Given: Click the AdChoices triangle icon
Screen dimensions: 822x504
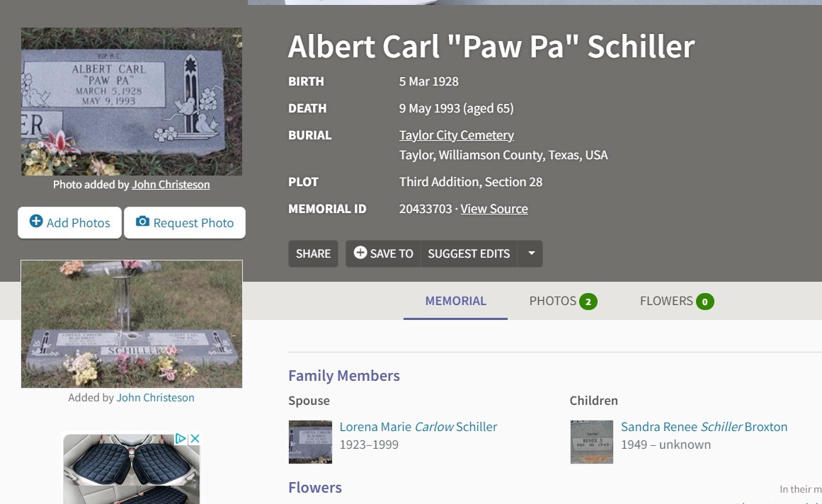Looking at the screenshot, I should (x=181, y=438).
